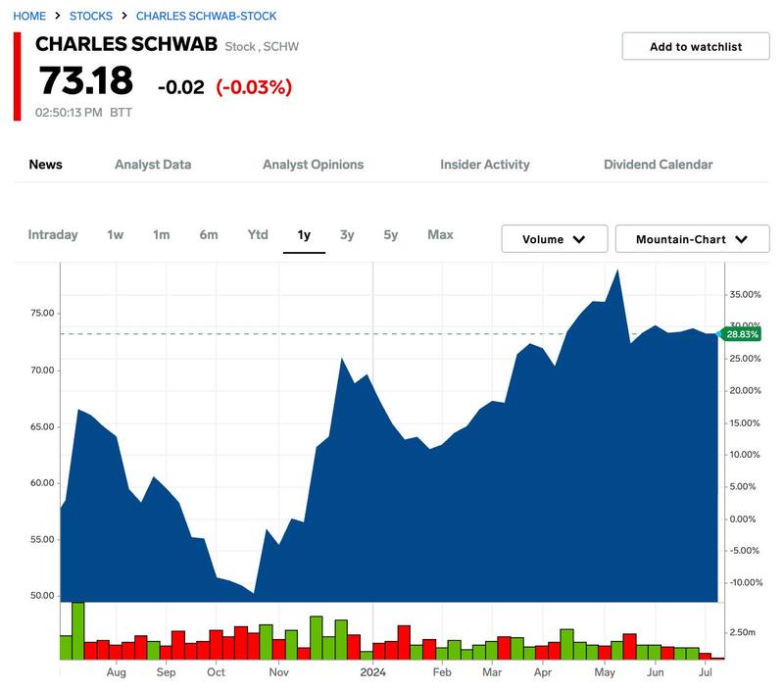
Task: Open the Dividend Calendar tab
Action: [658, 165]
